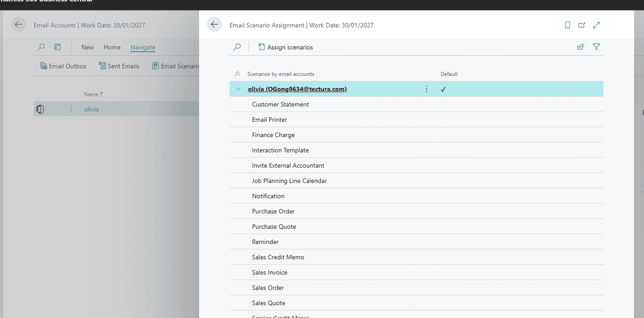Click the back arrow on Email Accounts page
The width and height of the screenshot is (644, 318).
click(x=18, y=24)
